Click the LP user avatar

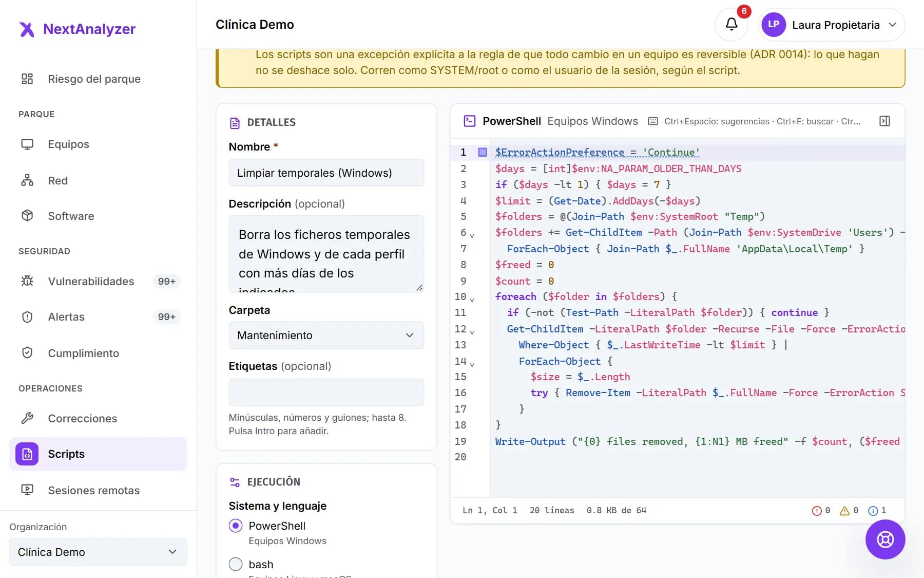tap(774, 24)
